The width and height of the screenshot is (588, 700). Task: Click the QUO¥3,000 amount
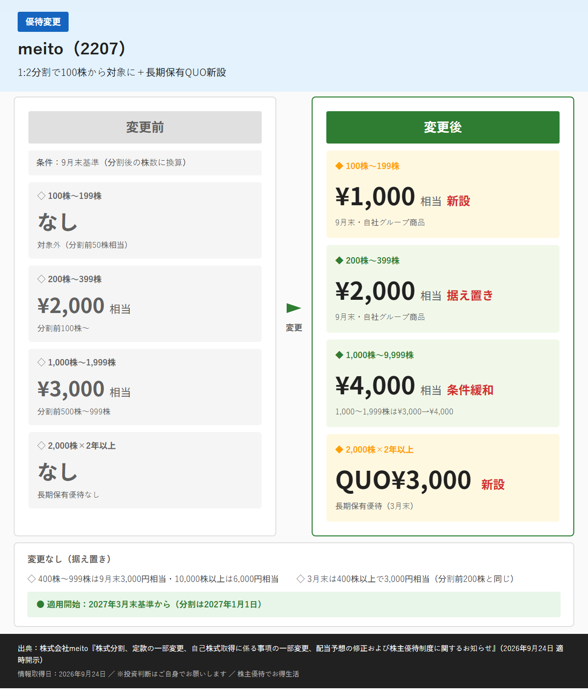pos(403,480)
